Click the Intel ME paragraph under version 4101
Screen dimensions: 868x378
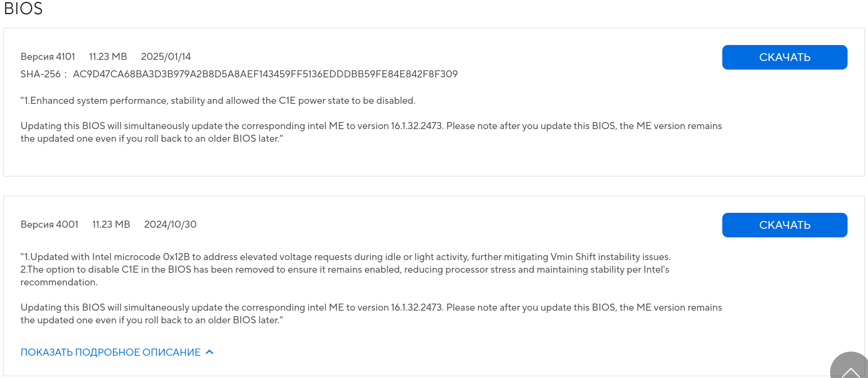click(x=371, y=132)
